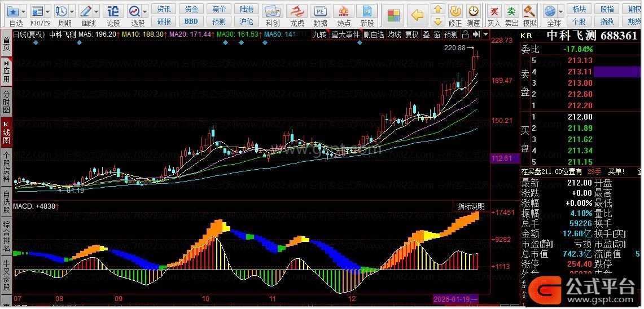Toggle 复权 price adjustment on chart
Screen dimensions: 644x309
[412, 34]
